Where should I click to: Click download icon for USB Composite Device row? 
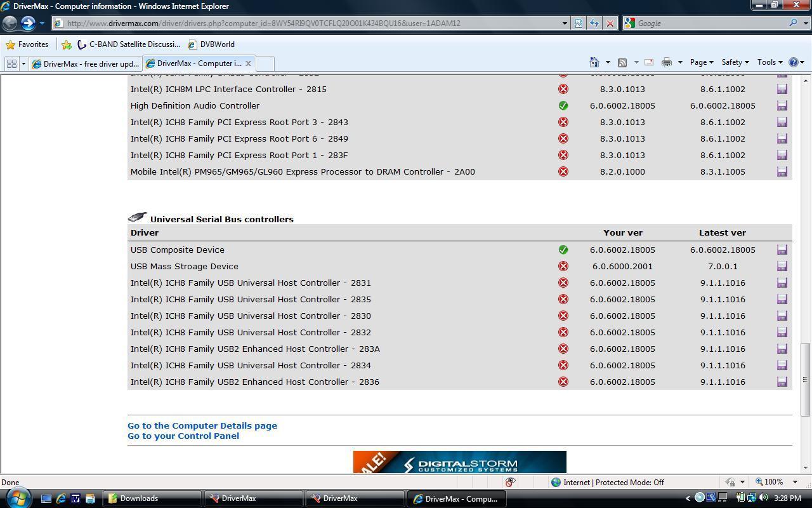[x=782, y=250]
